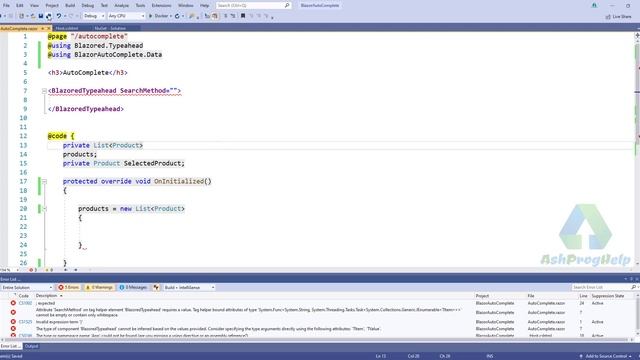This screenshot has height=360, width=640.
Task: Click the comment-out lines toolbar icon
Action: point(225,16)
